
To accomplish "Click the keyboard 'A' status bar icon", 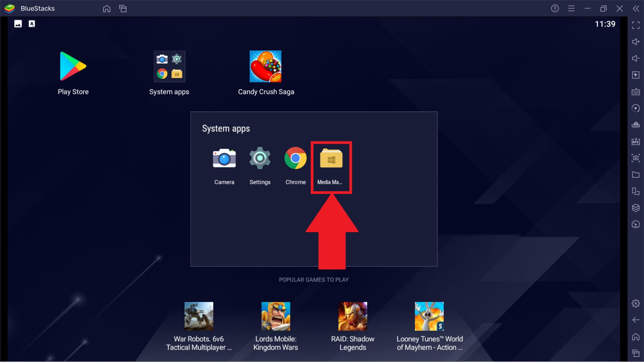I will [x=32, y=24].
